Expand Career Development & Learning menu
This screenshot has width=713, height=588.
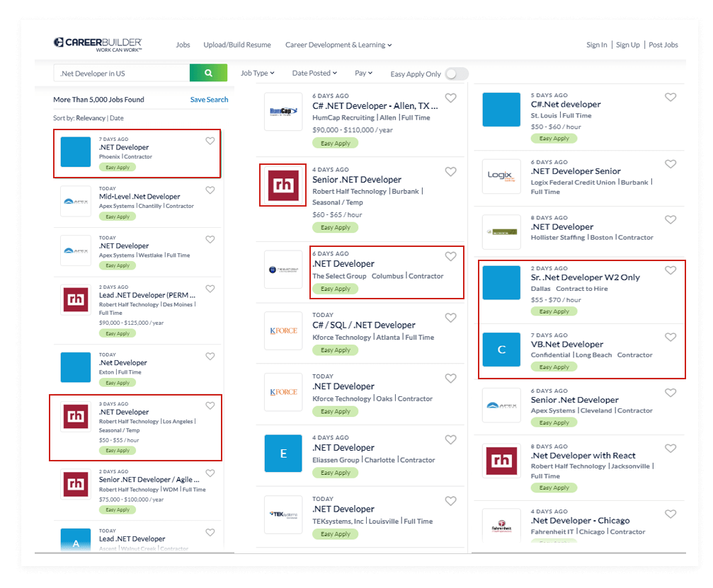tap(338, 45)
